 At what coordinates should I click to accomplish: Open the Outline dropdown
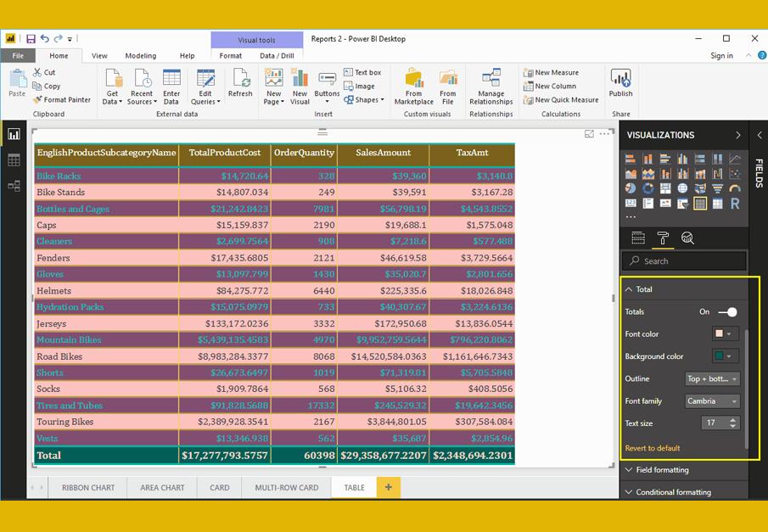coord(712,379)
